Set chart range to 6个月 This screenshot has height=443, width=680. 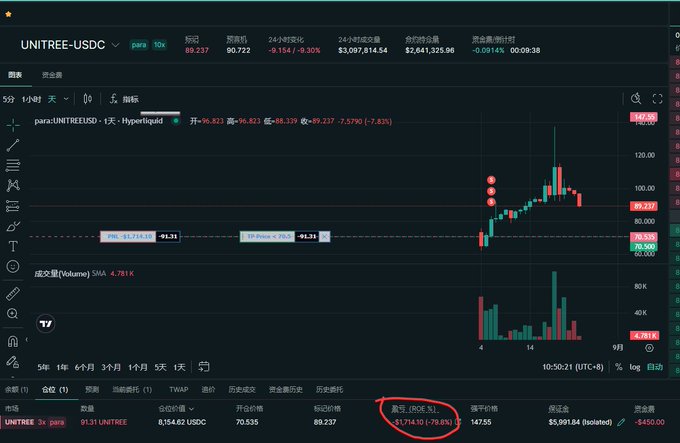click(84, 367)
